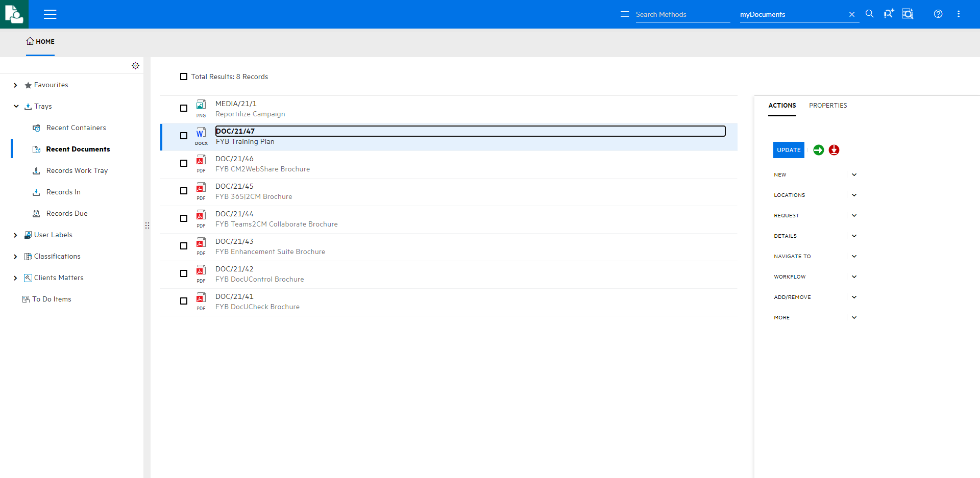This screenshot has width=980, height=478.
Task: Click the document preview search icon
Action: 908,14
